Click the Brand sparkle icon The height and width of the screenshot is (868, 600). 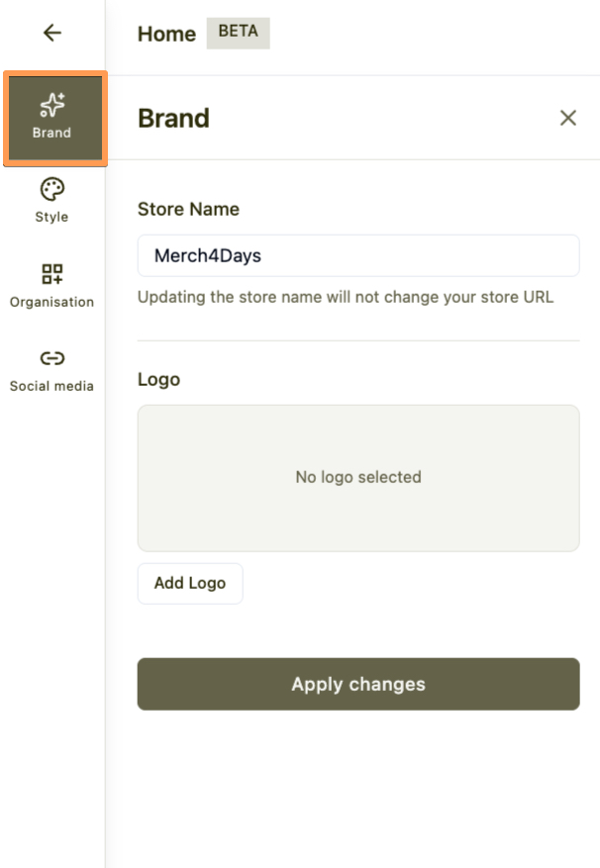(x=52, y=104)
